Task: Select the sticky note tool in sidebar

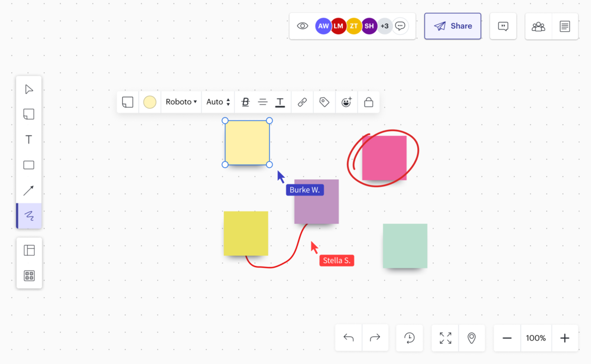Action: pos(29,114)
